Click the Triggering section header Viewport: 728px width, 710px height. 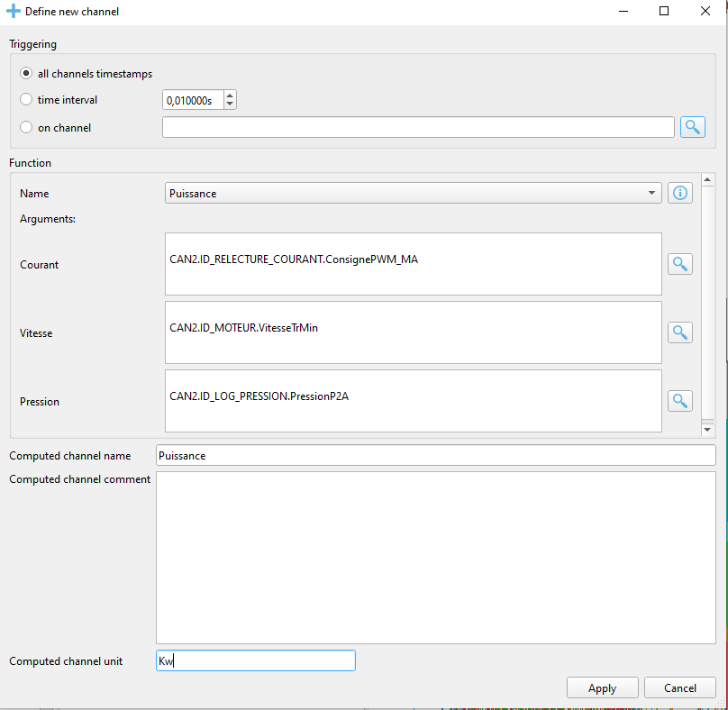tap(32, 43)
